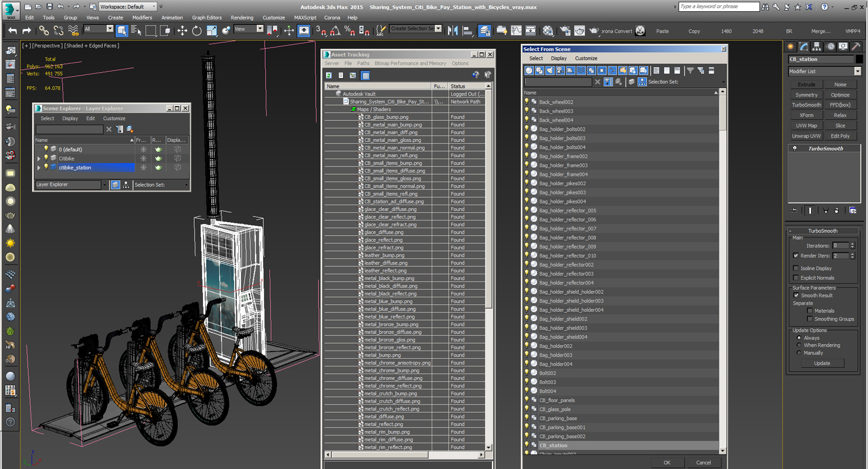Open the 3ds Max application menu logo

click(x=11, y=10)
